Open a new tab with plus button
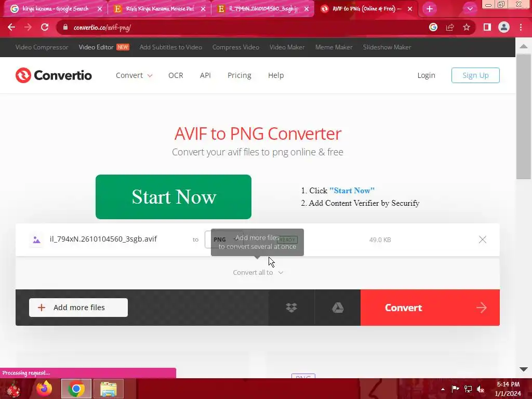The height and width of the screenshot is (399, 532). point(430,9)
